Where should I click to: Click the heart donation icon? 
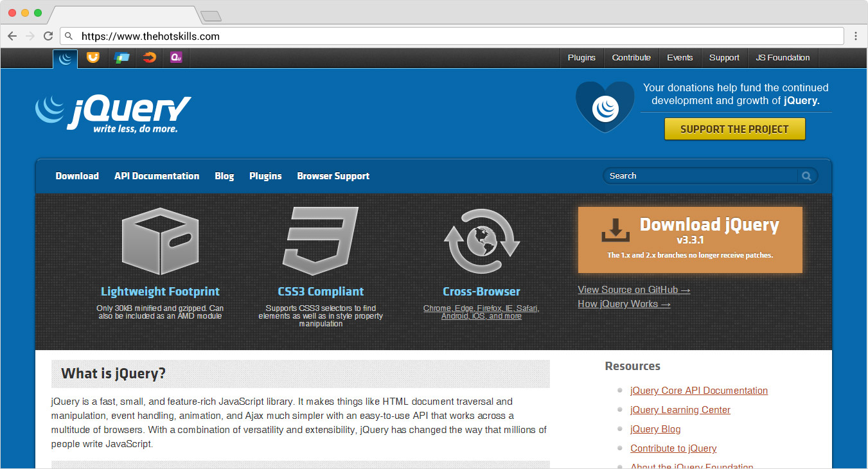(x=605, y=107)
